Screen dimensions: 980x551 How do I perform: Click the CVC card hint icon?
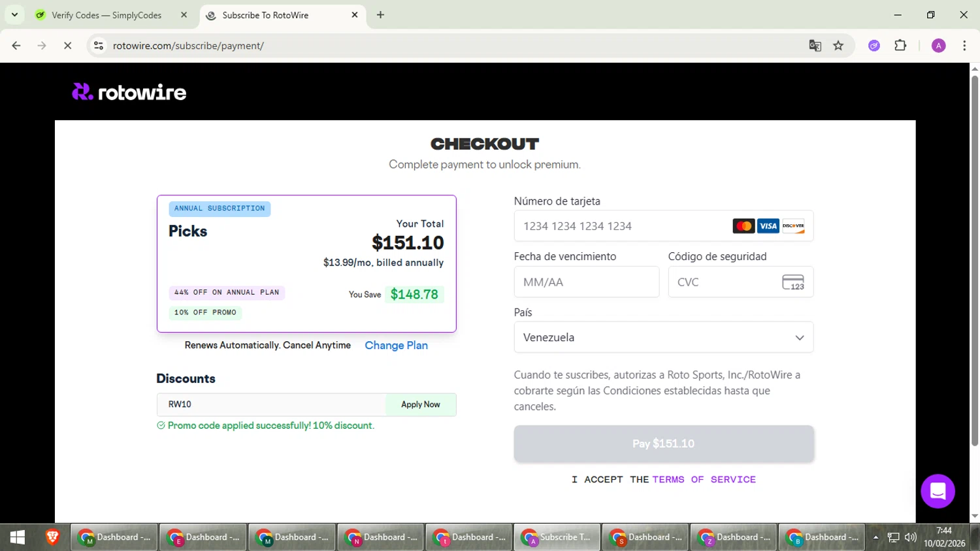(793, 282)
